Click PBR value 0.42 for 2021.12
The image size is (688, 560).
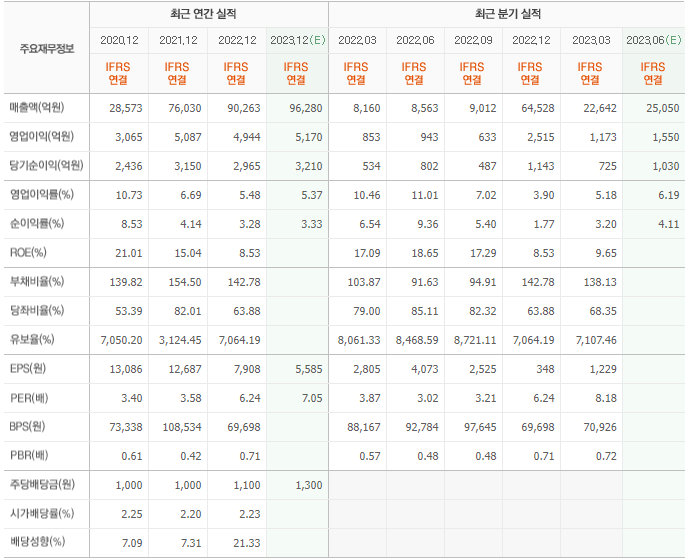(x=191, y=456)
